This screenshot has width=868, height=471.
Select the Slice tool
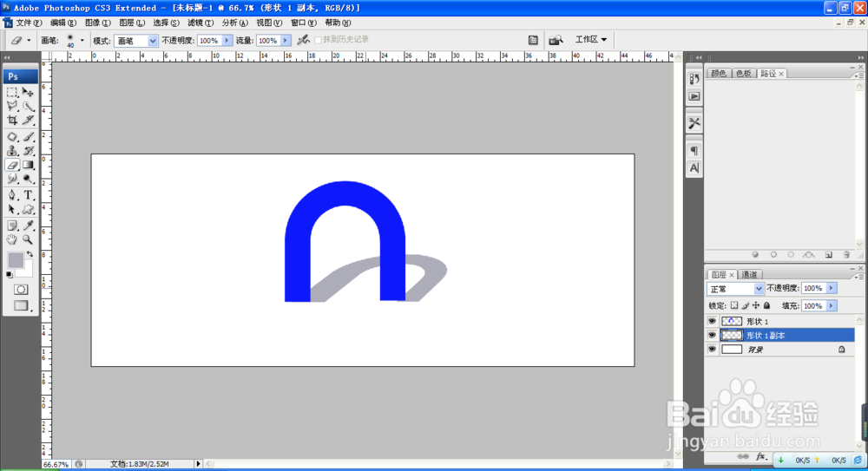29,120
